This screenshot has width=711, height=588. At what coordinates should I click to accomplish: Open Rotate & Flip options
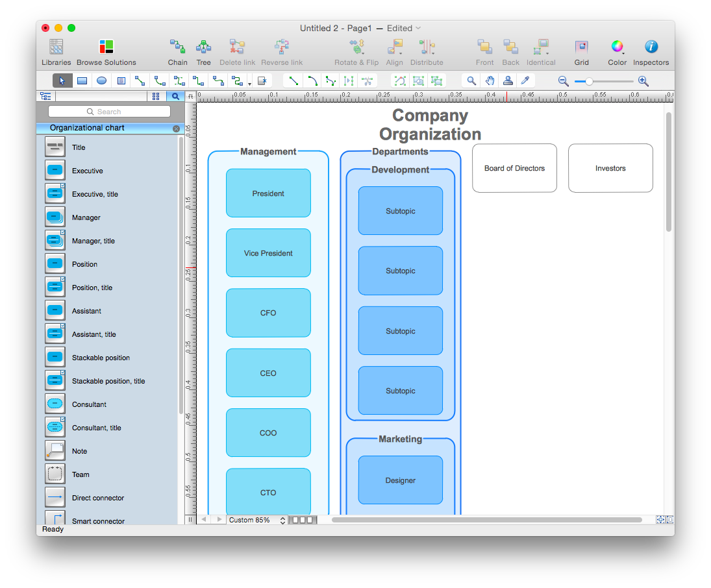[x=356, y=53]
